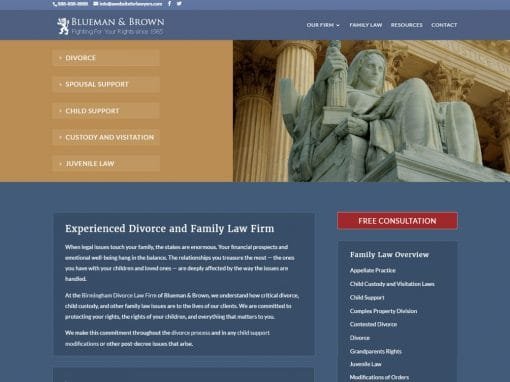Open the Family Law menu item
Screen dimensions: 510x382
[x=366, y=25]
